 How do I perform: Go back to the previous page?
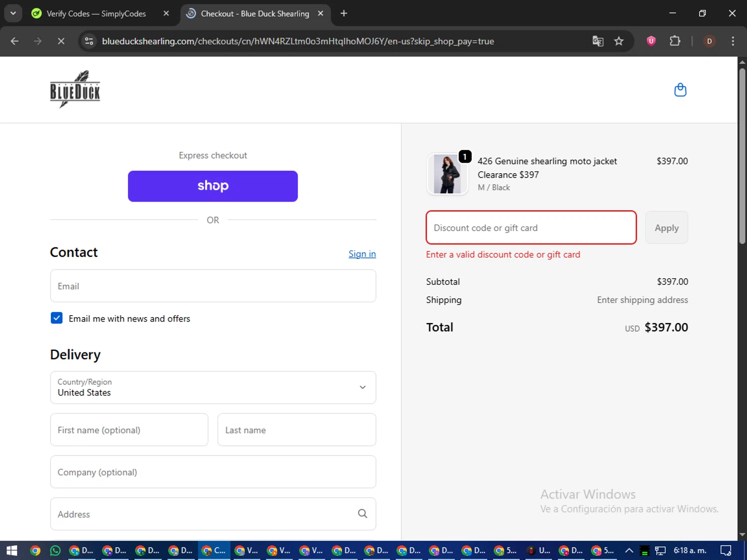tap(14, 41)
